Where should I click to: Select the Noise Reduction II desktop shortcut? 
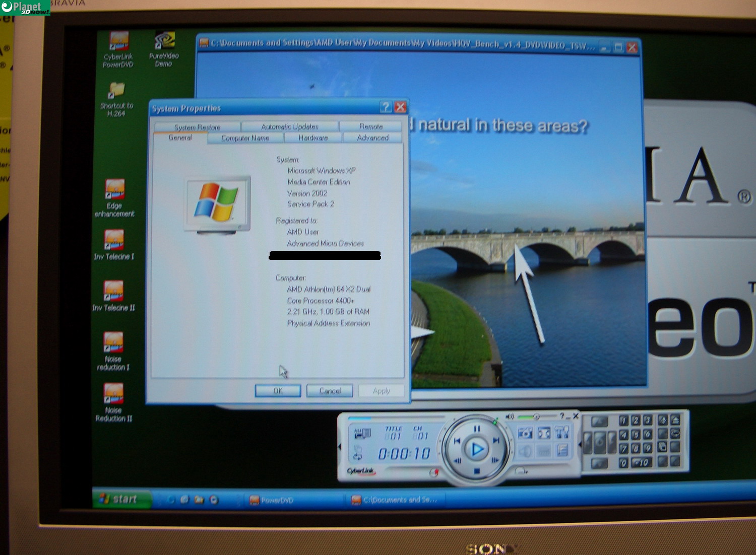(113, 402)
